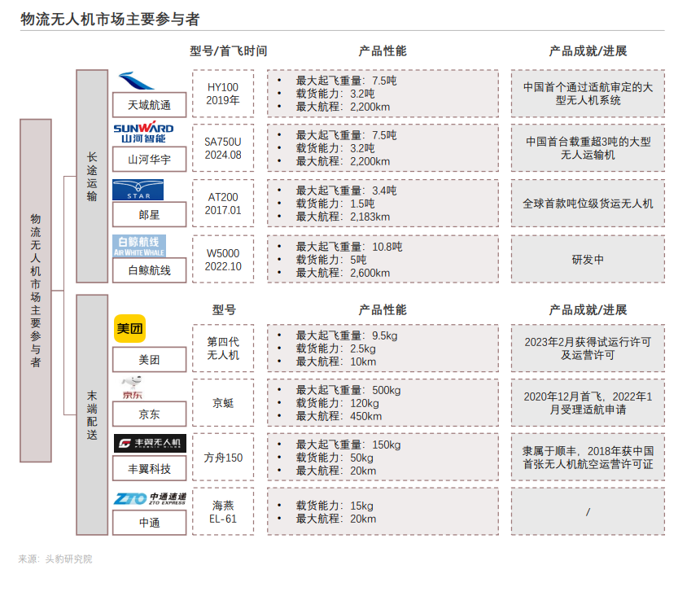Click the 中通 slash achievement cell
700x596 pixels.
588,512
